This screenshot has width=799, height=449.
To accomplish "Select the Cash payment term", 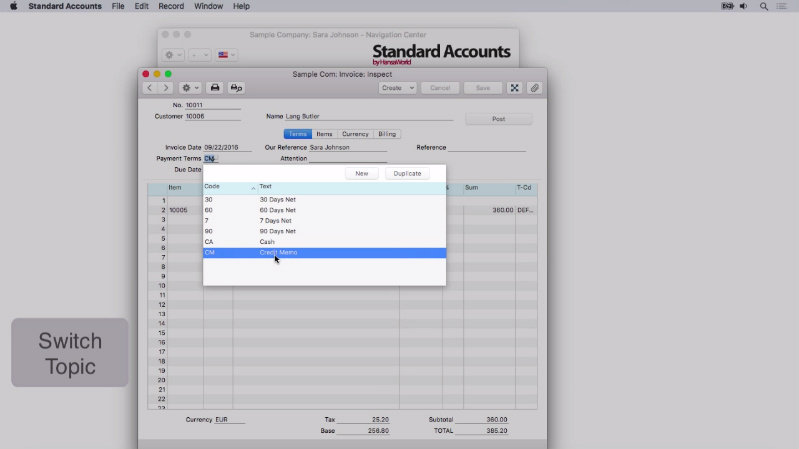I will coord(324,242).
